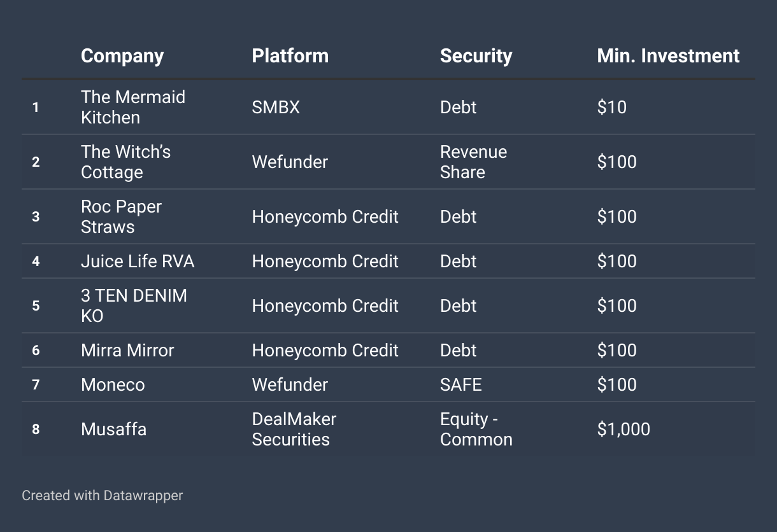Click the Min. Investment column header
This screenshot has height=532, width=777.
tap(668, 56)
